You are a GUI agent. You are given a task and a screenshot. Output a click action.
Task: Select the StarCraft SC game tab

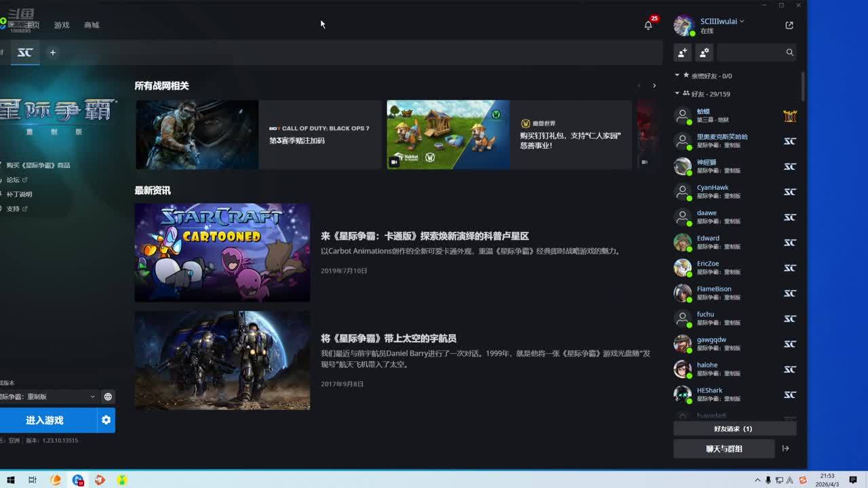click(25, 52)
